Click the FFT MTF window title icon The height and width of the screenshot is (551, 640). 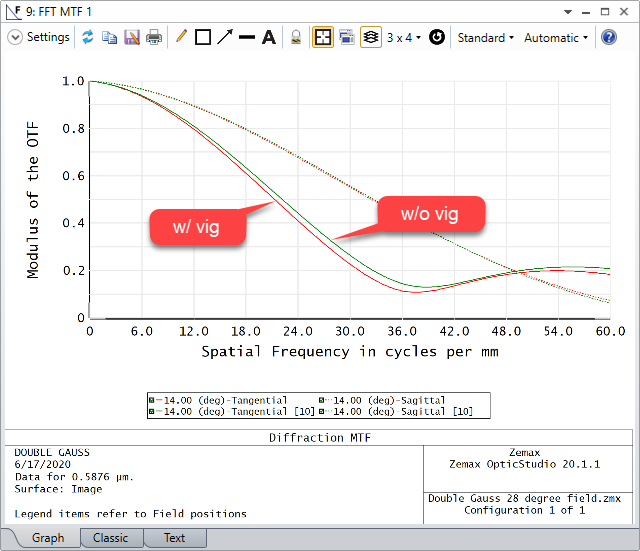coord(13,12)
